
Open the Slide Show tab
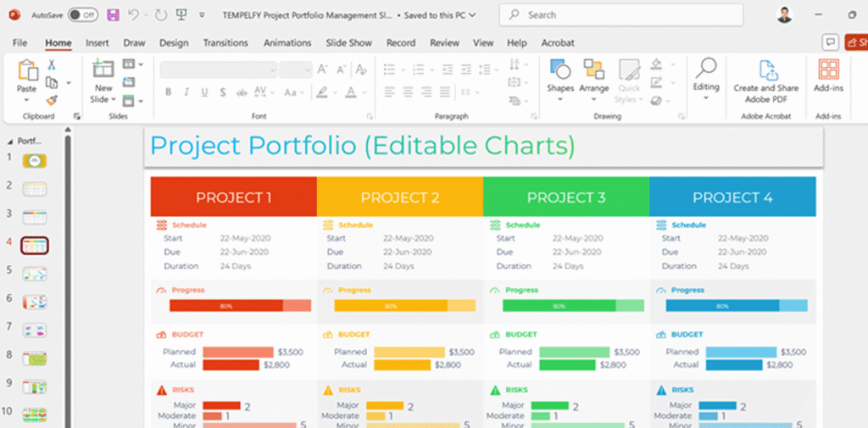point(348,42)
